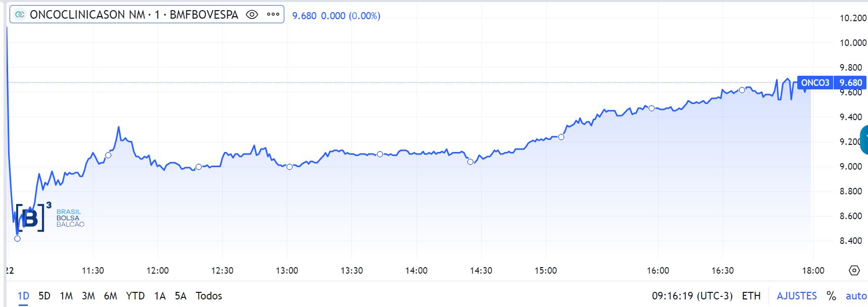Select the 1M range
This screenshot has width=868, height=307.
pos(66,296)
